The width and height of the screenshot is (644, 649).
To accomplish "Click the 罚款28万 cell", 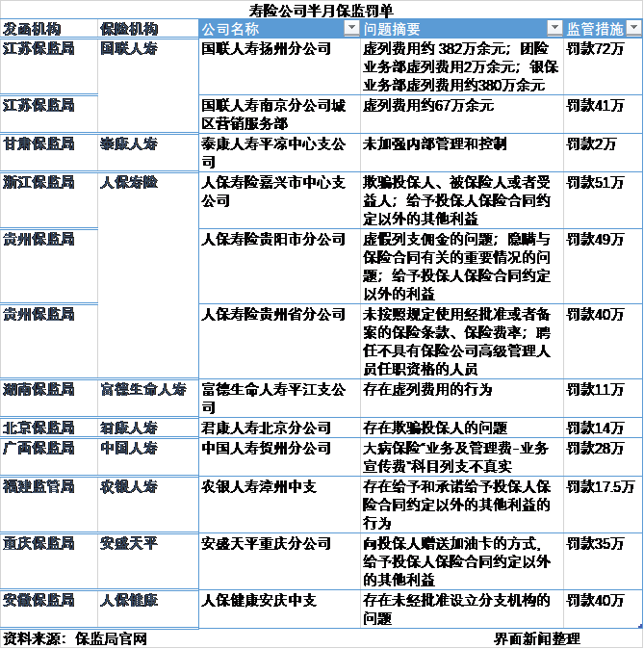I will coord(603,457).
